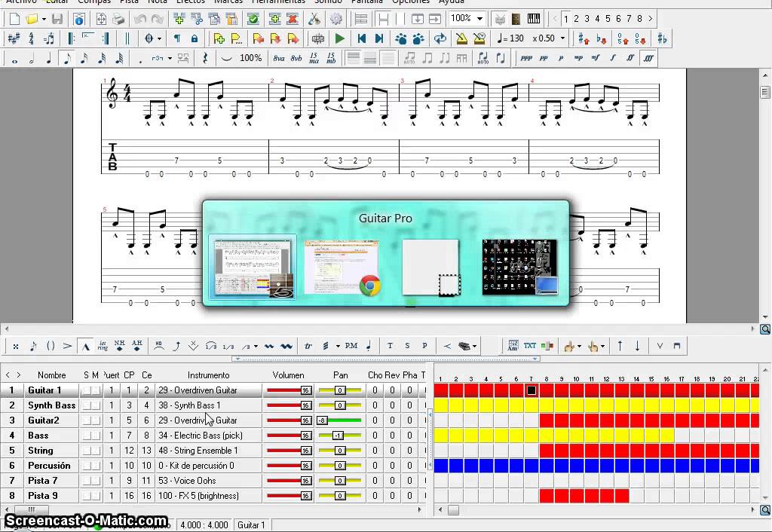Open the Opciones menu
This screenshot has width=772, height=532.
pyautogui.click(x=411, y=2)
